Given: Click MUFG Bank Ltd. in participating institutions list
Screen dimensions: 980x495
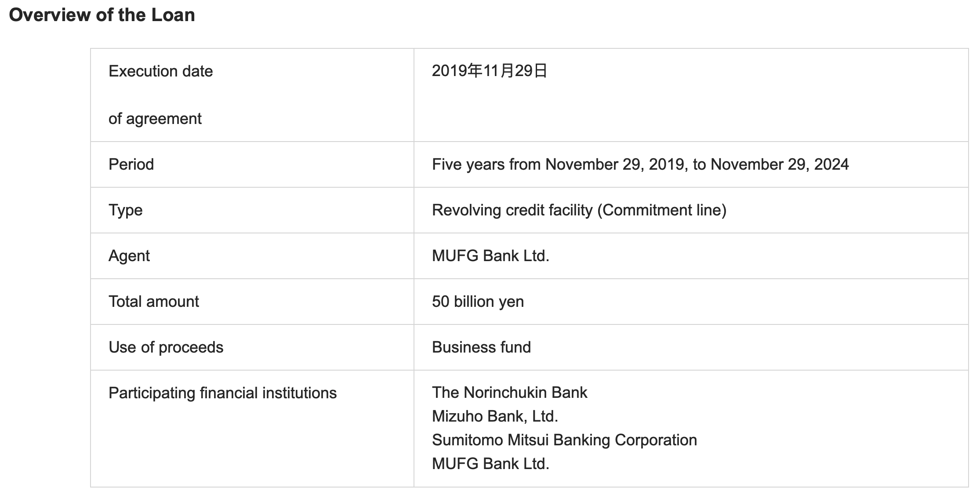Looking at the screenshot, I should (491, 464).
